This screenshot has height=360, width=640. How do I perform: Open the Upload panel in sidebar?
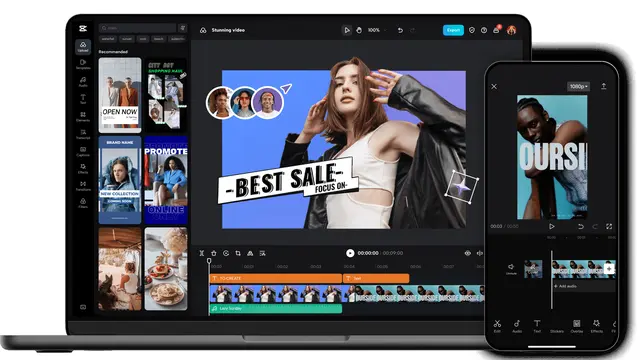pyautogui.click(x=83, y=47)
